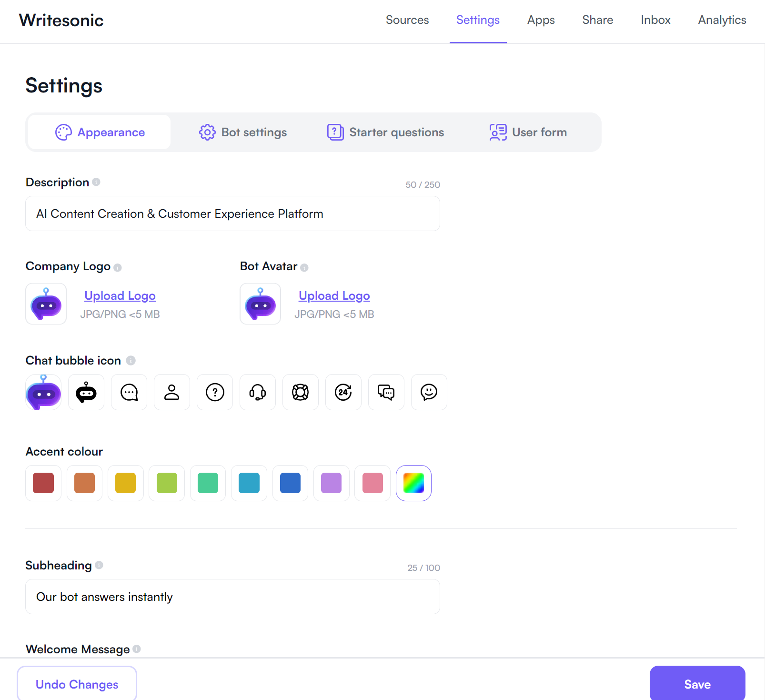Pick the 24-hour support chat bubble icon

point(343,392)
